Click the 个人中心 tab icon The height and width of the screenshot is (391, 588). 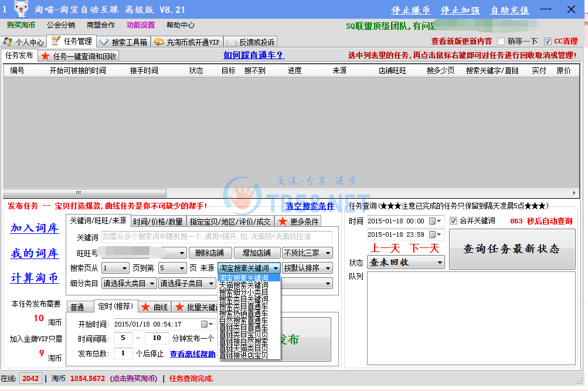coord(8,42)
